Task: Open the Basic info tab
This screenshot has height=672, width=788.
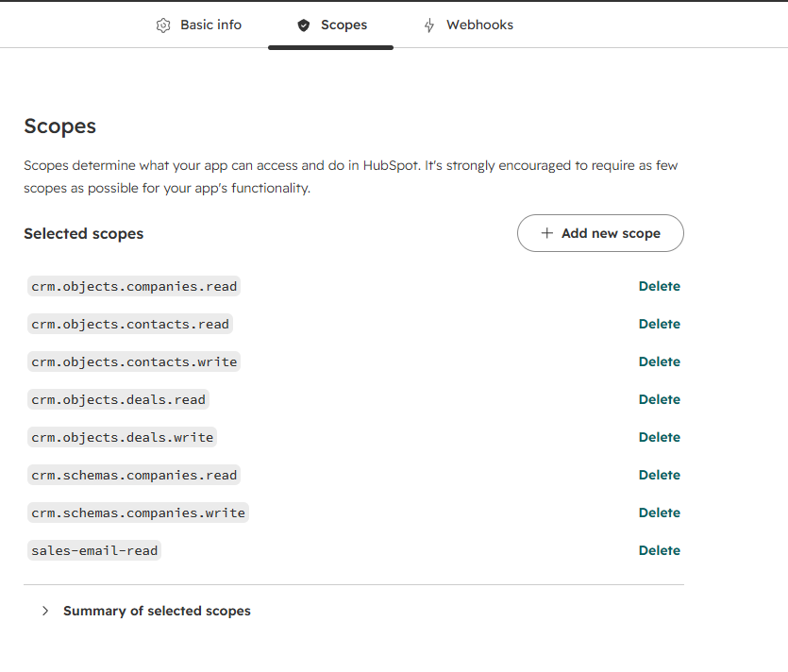Action: pyautogui.click(x=199, y=25)
